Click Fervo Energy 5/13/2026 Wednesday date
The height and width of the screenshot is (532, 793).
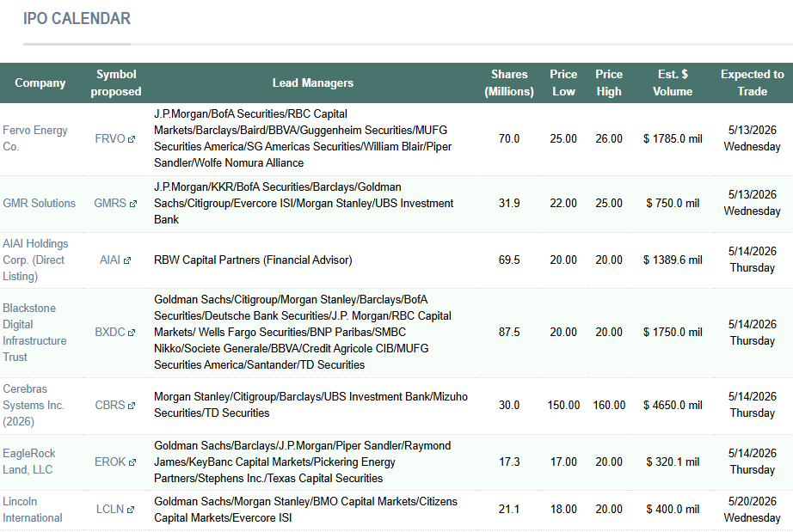[752, 138]
